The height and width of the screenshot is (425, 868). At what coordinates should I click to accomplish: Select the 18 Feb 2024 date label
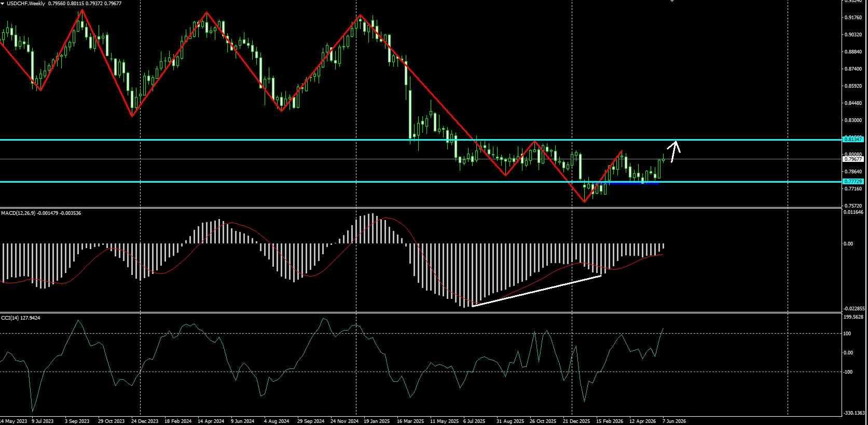tap(178, 421)
